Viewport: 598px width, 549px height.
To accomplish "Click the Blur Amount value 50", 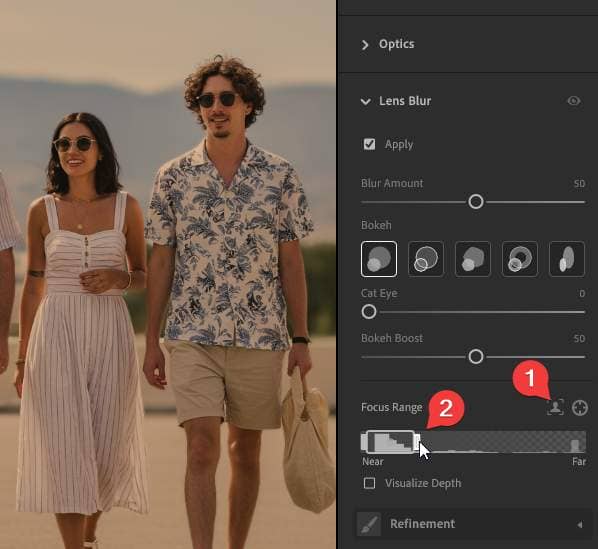I will (x=579, y=184).
